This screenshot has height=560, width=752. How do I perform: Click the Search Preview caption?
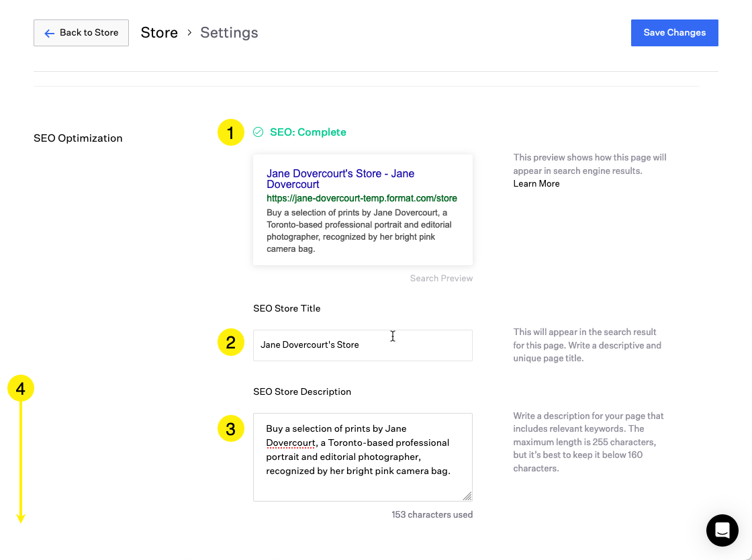coord(441,278)
